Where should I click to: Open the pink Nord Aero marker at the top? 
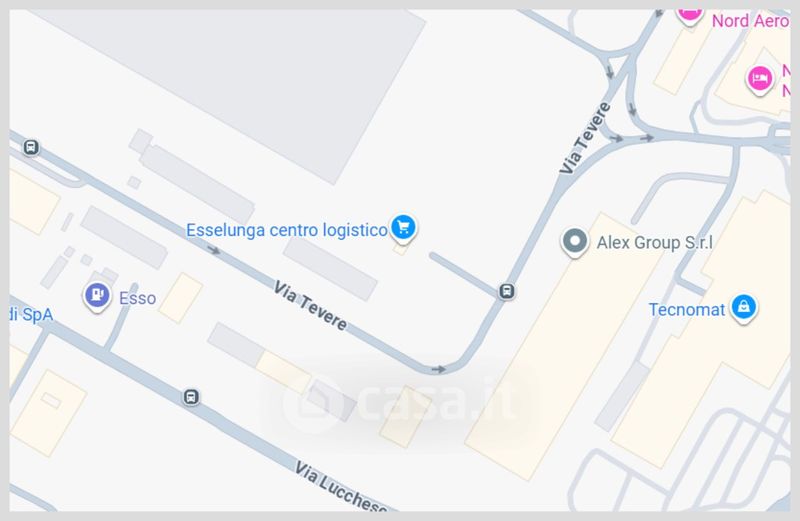[690, 15]
